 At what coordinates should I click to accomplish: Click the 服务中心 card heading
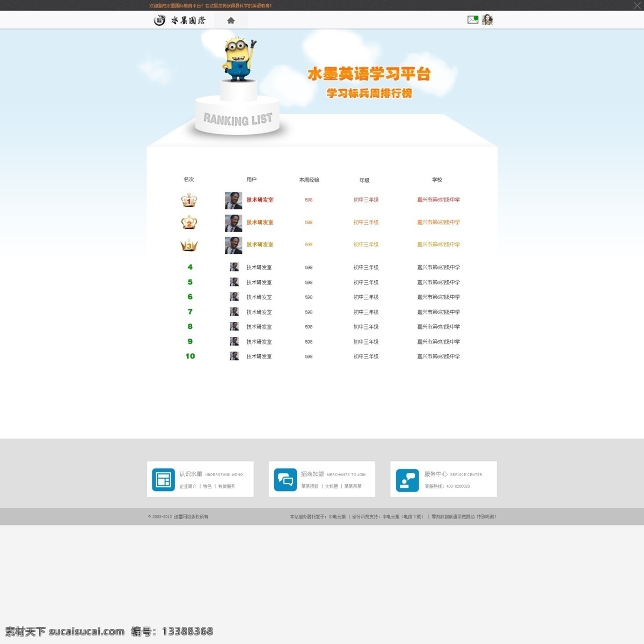436,474
